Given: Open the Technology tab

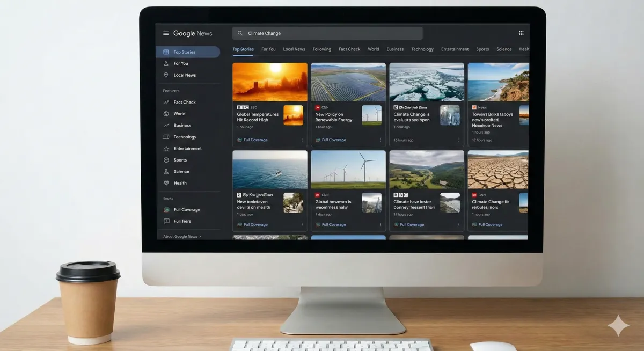Looking at the screenshot, I should [x=422, y=49].
